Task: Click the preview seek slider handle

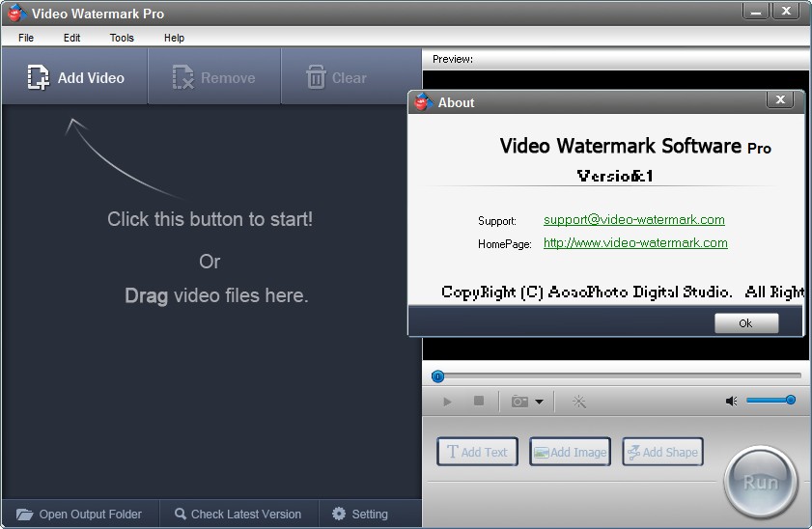Action: click(437, 376)
